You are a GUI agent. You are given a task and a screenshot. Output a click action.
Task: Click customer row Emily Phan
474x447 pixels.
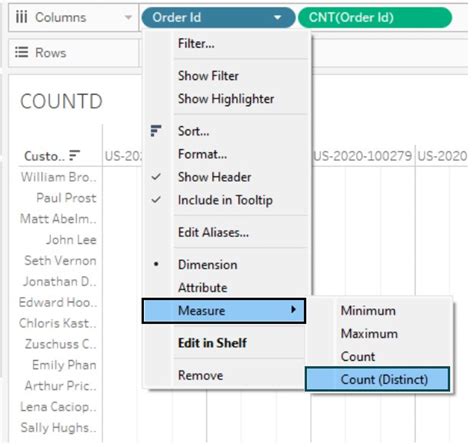(x=64, y=365)
